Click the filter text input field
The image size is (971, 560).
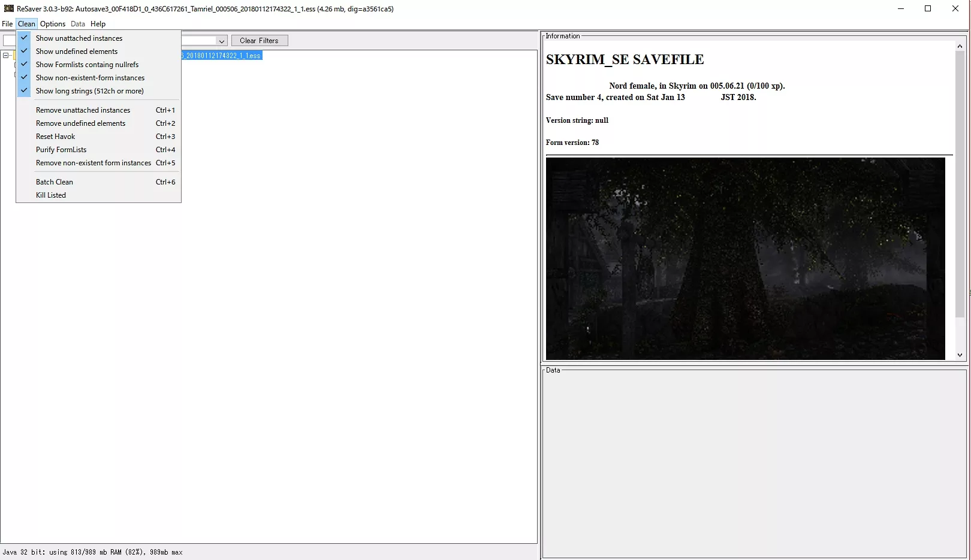(9, 41)
